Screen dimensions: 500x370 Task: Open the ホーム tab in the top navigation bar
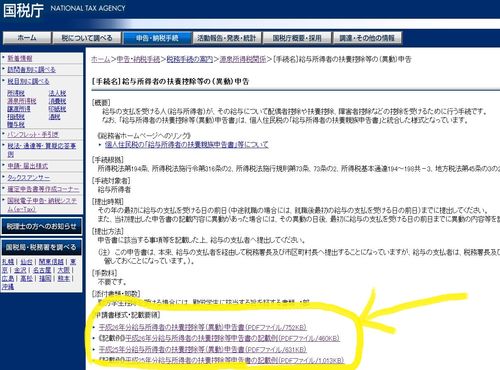click(27, 38)
